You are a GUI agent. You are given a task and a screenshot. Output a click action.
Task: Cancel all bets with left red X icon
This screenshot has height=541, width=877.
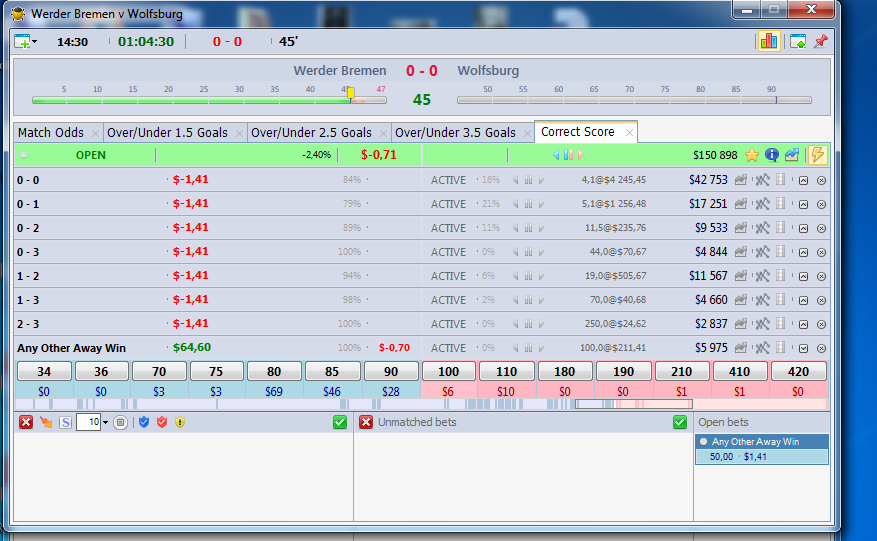(26, 422)
